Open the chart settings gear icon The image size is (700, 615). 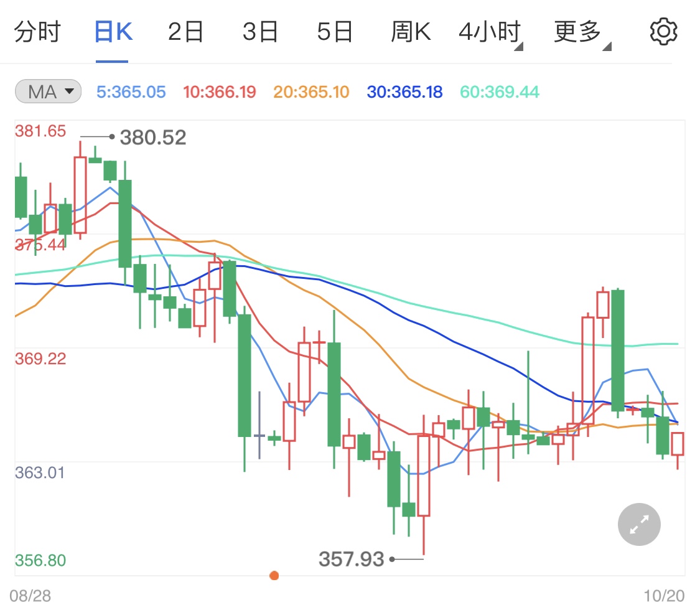point(663,32)
